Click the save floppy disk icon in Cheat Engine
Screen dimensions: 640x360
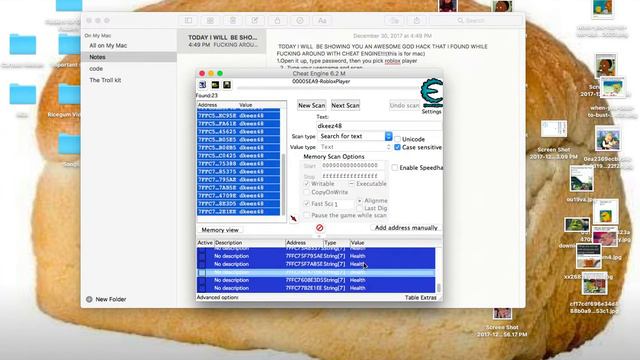[x=227, y=85]
